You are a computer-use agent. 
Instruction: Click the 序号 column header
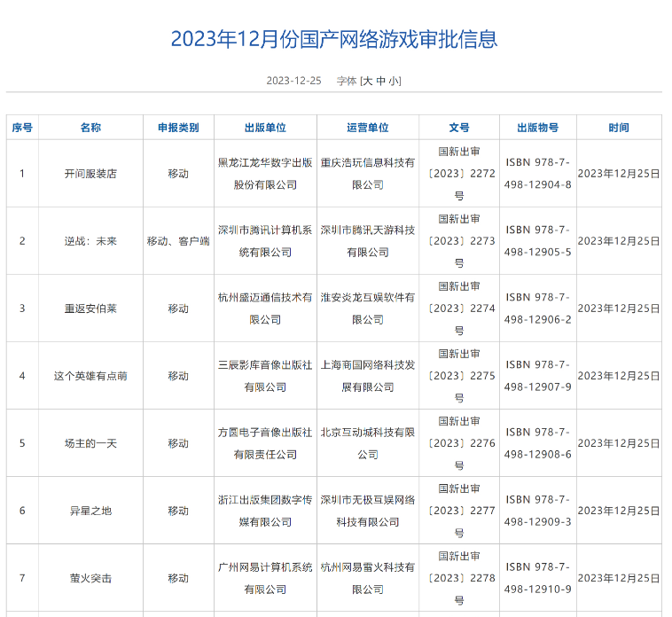[x=22, y=128]
